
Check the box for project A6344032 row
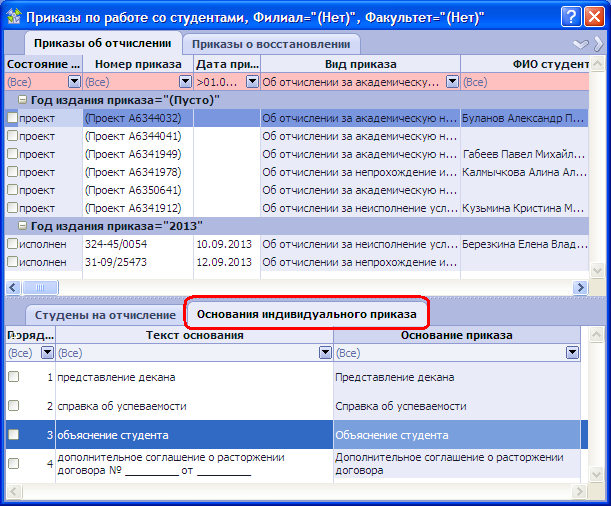pos(12,118)
